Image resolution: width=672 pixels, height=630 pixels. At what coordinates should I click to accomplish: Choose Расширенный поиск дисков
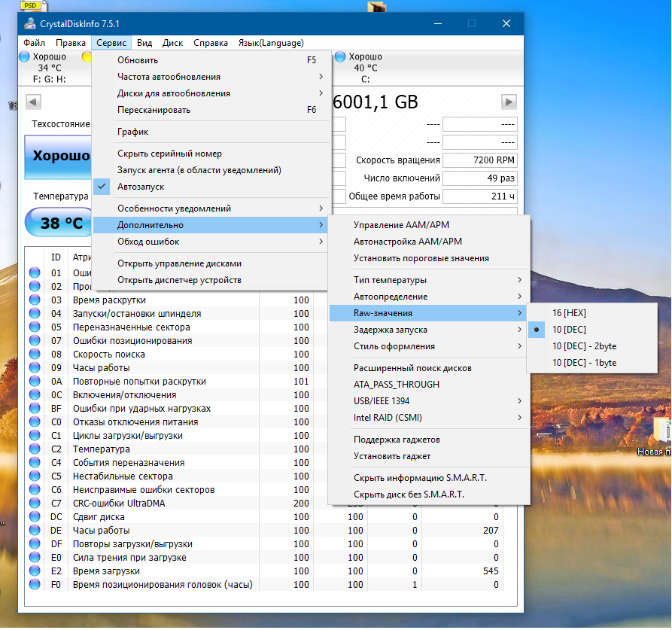click(429, 368)
